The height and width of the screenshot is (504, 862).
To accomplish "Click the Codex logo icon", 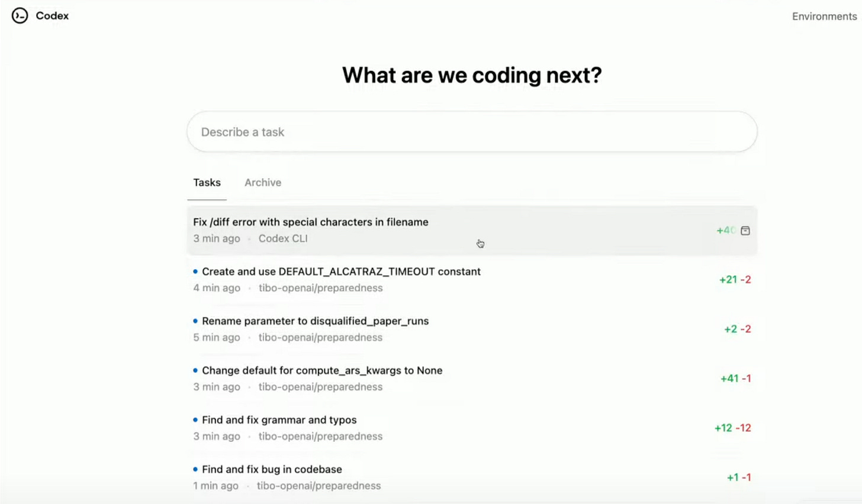I will point(20,16).
